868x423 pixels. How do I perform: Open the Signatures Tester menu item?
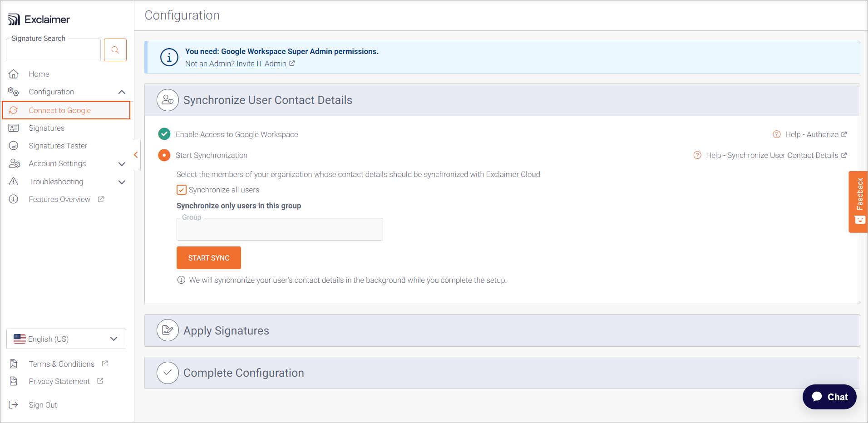[x=58, y=146]
